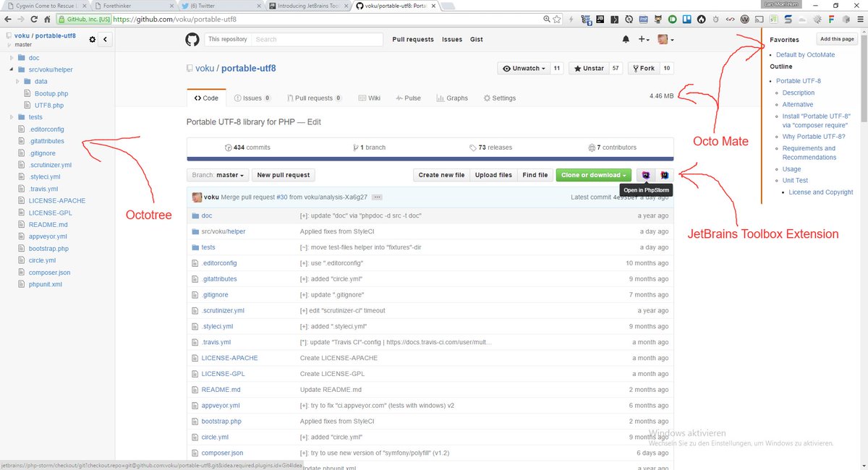Collapse the Octotree sidebar with the arrow
Screen dimensions: 868x470
coord(105,39)
